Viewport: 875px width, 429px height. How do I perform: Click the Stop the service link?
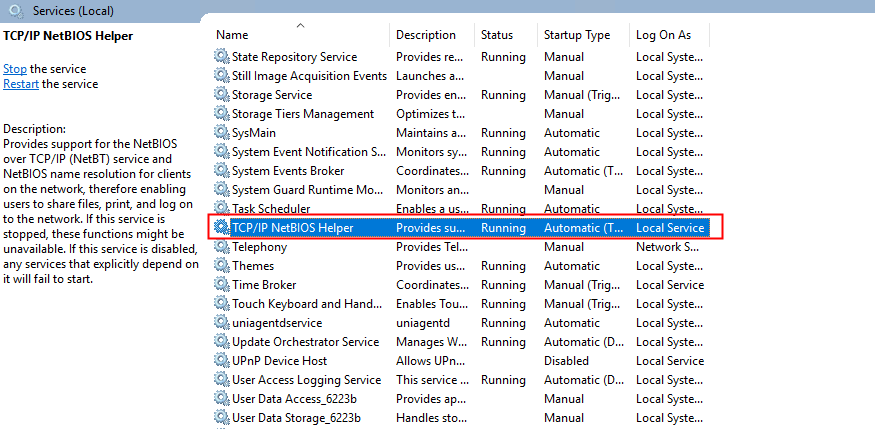tap(15, 69)
